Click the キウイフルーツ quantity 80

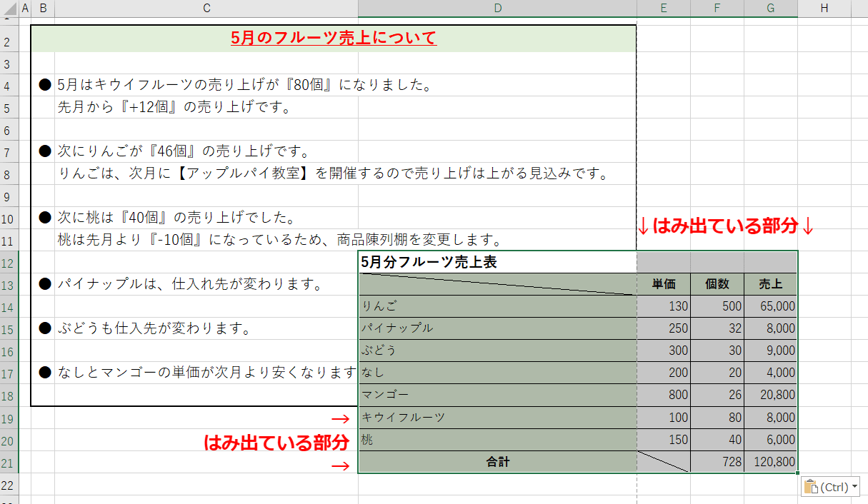(x=717, y=418)
